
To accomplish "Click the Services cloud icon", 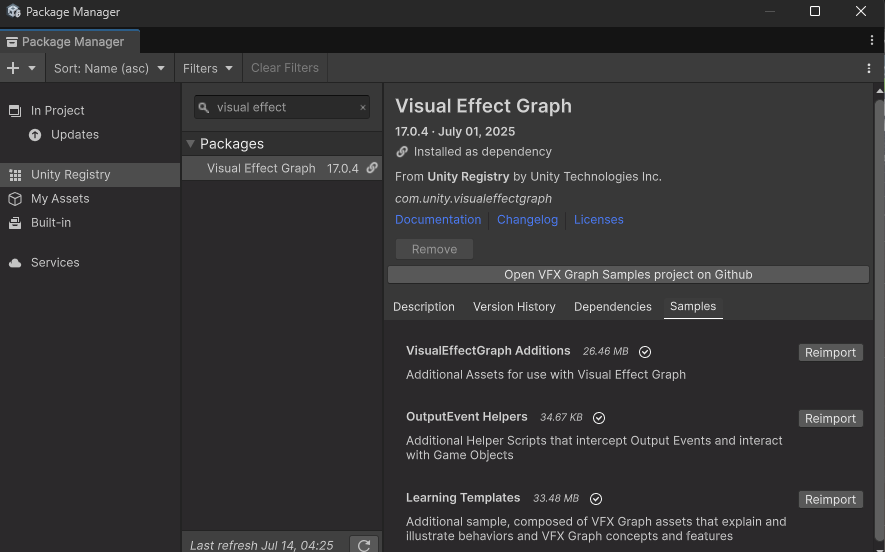I will point(15,263).
